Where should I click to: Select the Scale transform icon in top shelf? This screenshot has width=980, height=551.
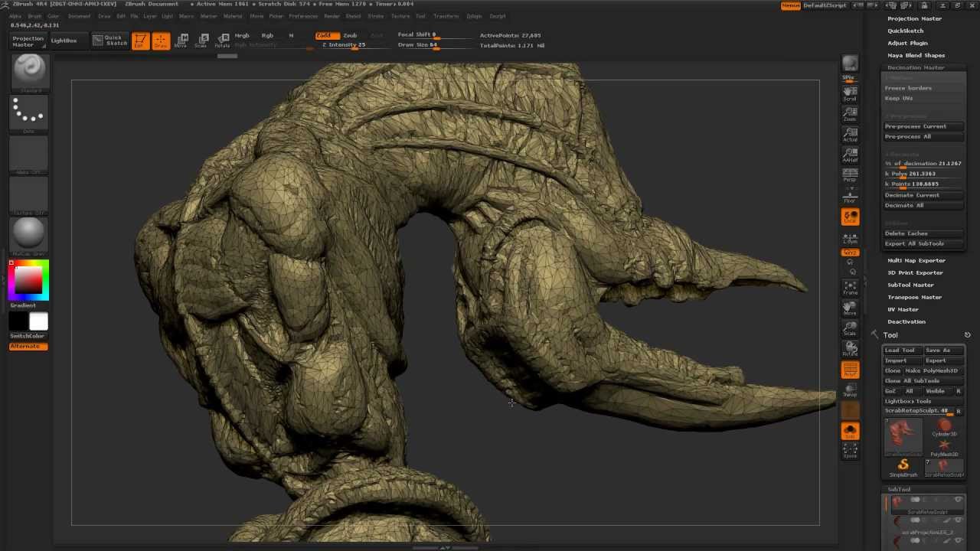pos(201,41)
